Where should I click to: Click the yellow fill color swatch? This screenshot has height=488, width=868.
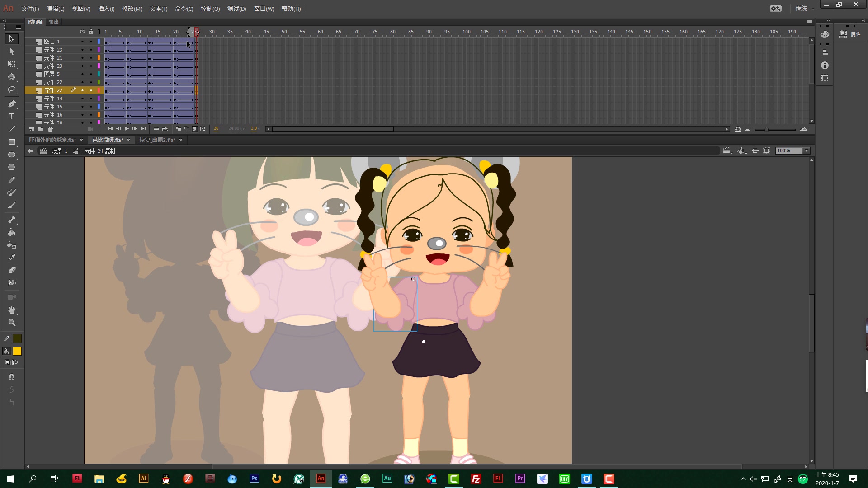(17, 351)
